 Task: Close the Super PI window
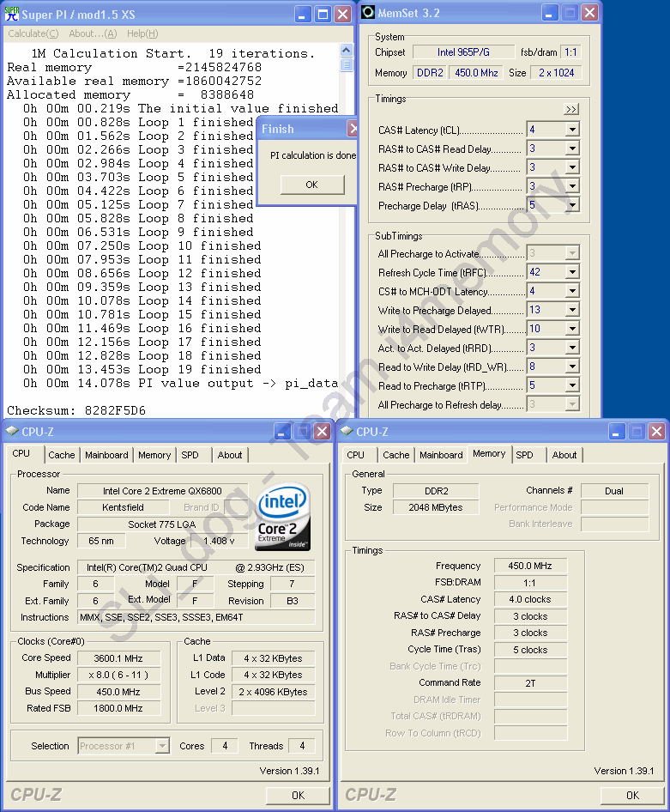(342, 14)
